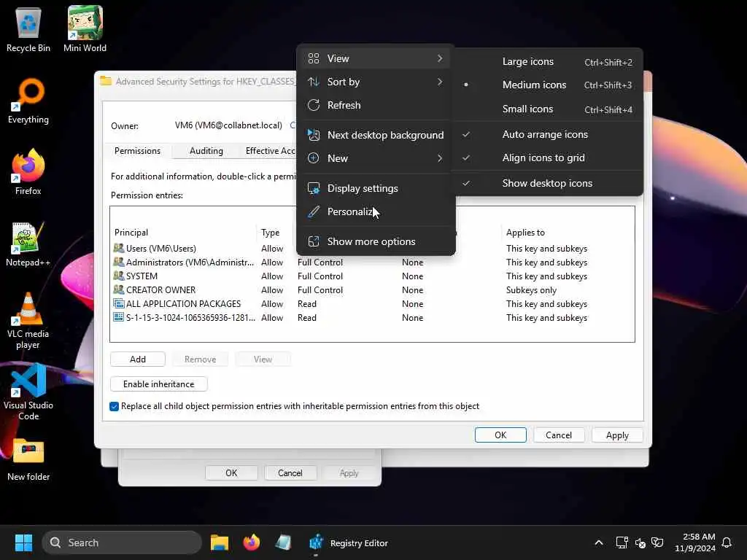Click the CREATOR OWNER principal icon
This screenshot has width=747, height=560.
119,289
